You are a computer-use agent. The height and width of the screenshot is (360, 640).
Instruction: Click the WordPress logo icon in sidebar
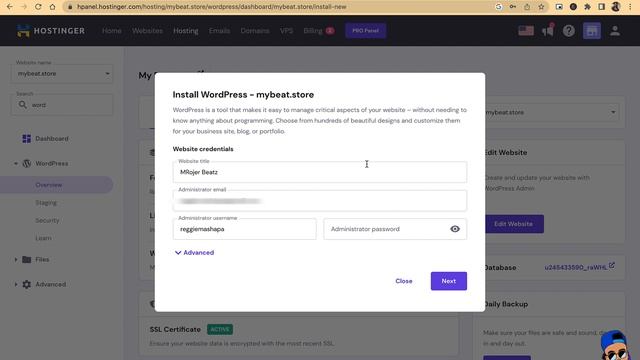point(27,163)
